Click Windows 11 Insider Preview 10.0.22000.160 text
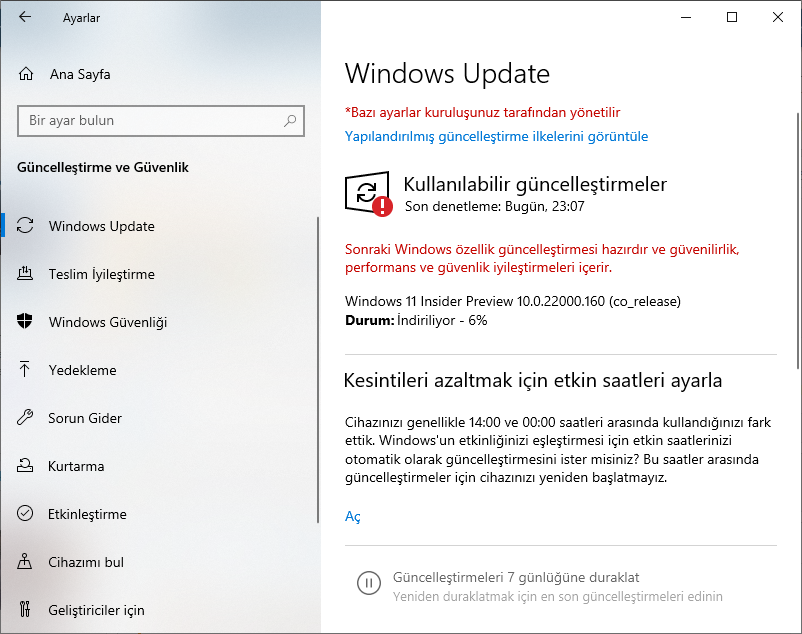This screenshot has height=634, width=802. (513, 301)
